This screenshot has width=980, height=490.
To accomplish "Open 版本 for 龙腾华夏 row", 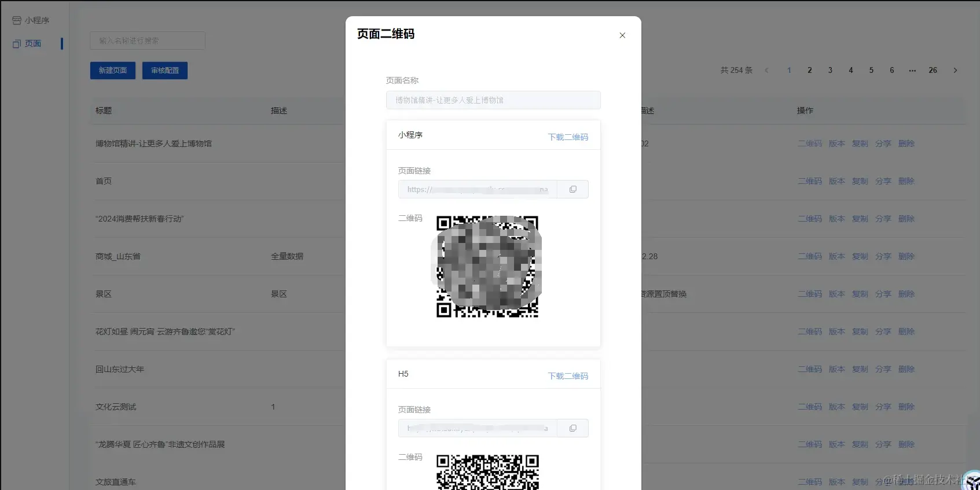I will [x=837, y=444].
